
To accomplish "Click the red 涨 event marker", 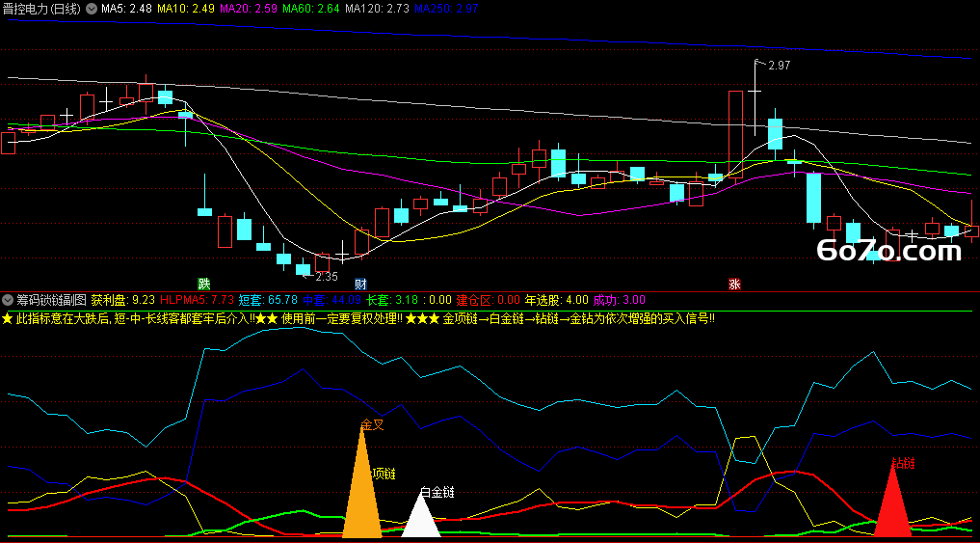I will (734, 284).
